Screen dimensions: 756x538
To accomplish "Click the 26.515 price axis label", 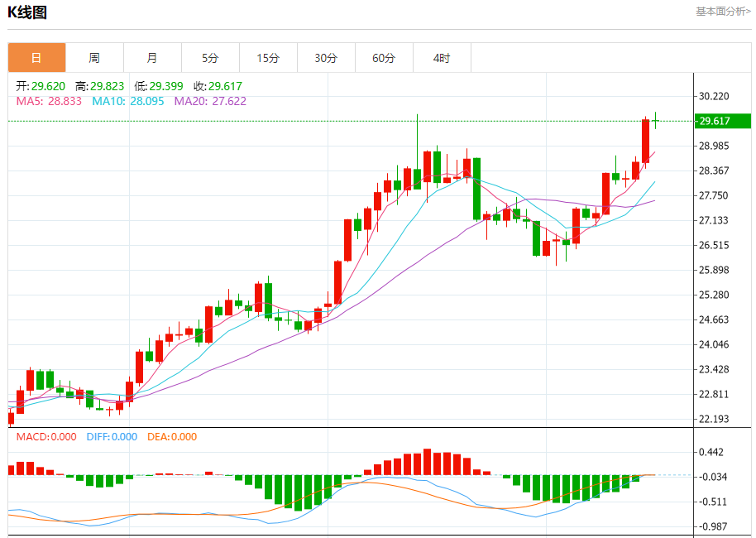I will (714, 245).
